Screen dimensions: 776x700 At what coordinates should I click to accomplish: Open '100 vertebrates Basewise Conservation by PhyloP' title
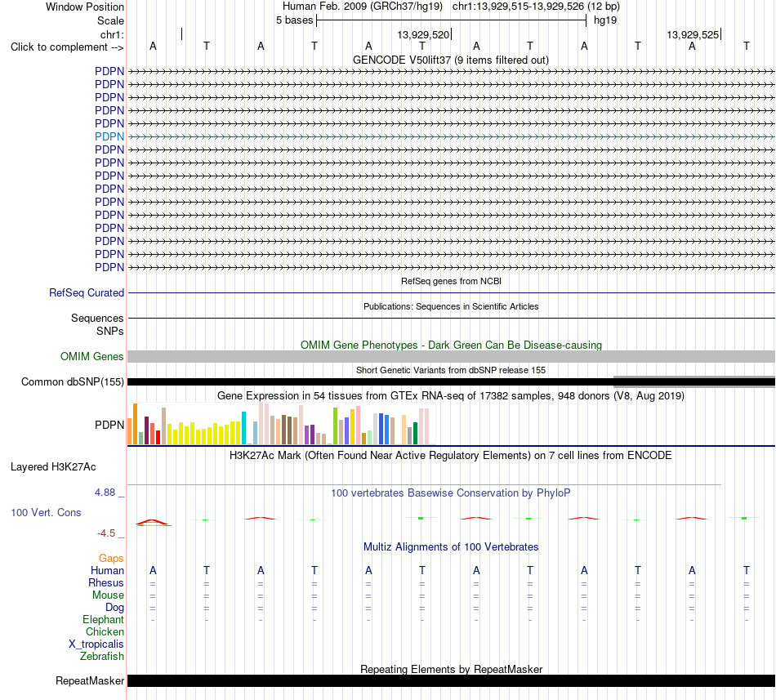451,493
